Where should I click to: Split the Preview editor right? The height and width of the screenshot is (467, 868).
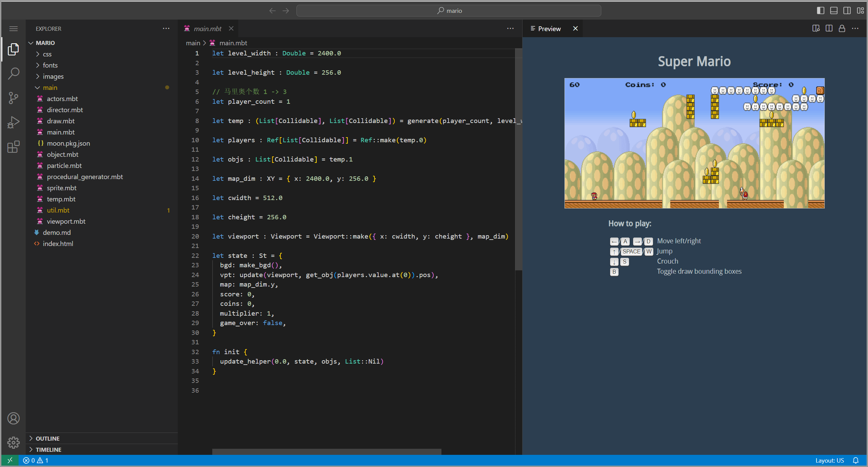[x=829, y=29]
